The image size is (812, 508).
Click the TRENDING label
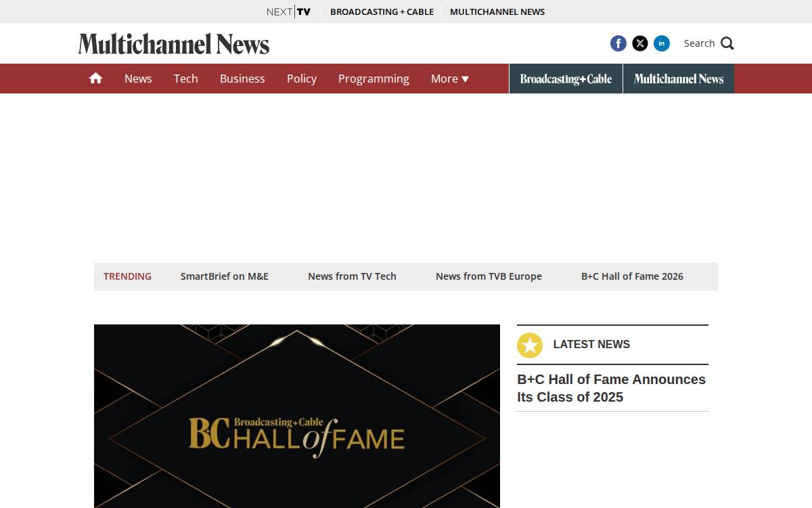point(127,276)
